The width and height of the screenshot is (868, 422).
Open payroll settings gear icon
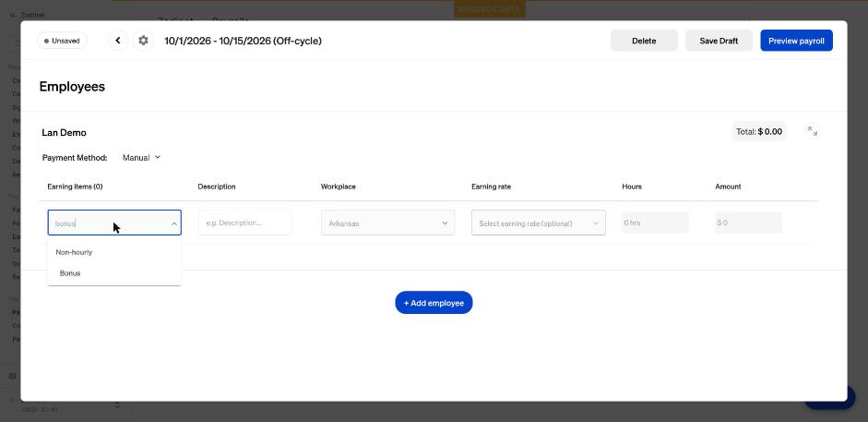(x=143, y=41)
